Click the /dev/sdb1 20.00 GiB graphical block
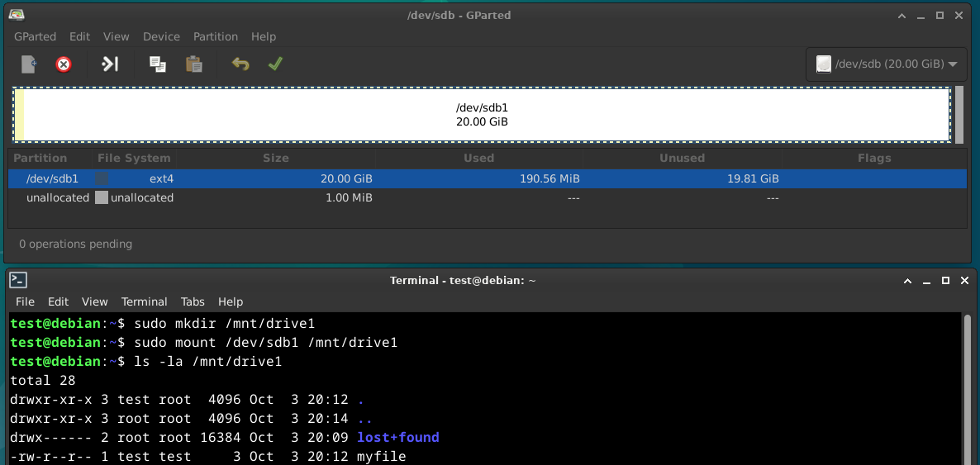Viewport: 980px width, 465px height. point(482,115)
